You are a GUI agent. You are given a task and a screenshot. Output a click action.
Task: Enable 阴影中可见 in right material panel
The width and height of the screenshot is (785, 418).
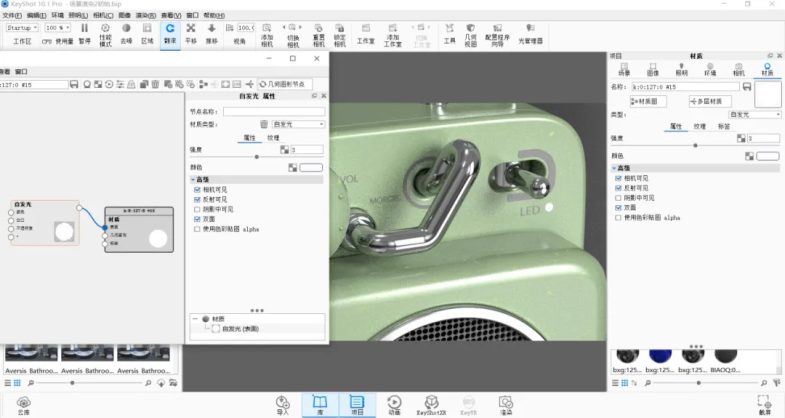(617, 197)
